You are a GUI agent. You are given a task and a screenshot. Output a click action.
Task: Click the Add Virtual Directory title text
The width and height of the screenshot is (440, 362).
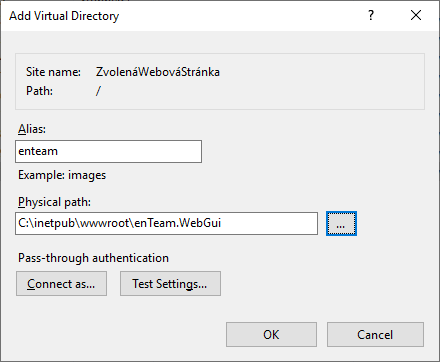coord(64,16)
